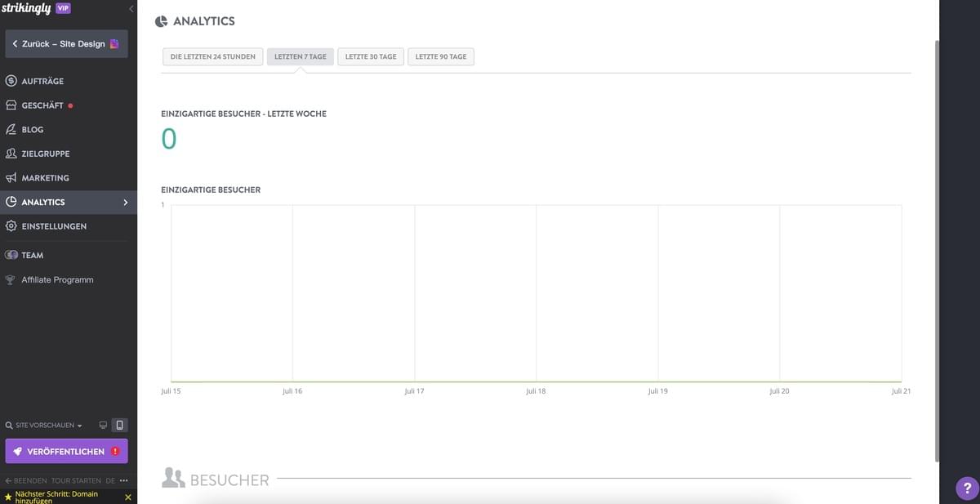Image resolution: width=980 pixels, height=504 pixels.
Task: Click the page vertical scrollbar
Action: click(x=935, y=249)
